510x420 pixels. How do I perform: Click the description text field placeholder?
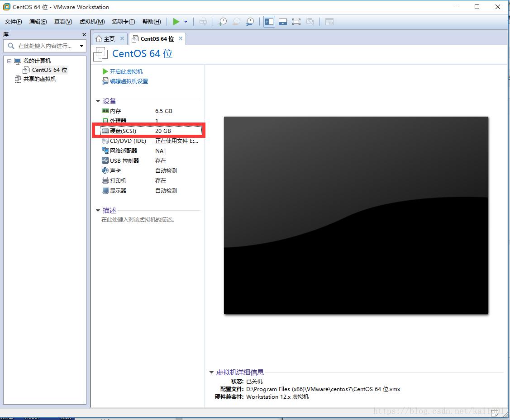click(138, 220)
